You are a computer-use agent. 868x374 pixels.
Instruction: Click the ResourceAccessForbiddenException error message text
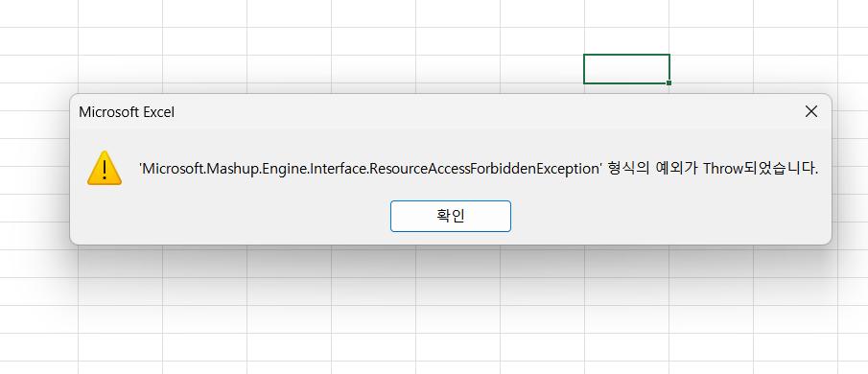coord(479,169)
